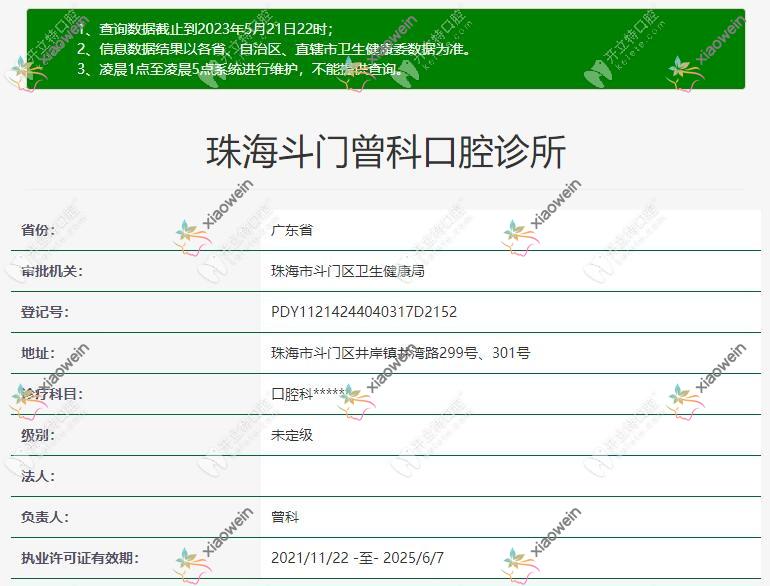Select the 地址 row label
This screenshot has width=770, height=586.
pyautogui.click(x=38, y=353)
